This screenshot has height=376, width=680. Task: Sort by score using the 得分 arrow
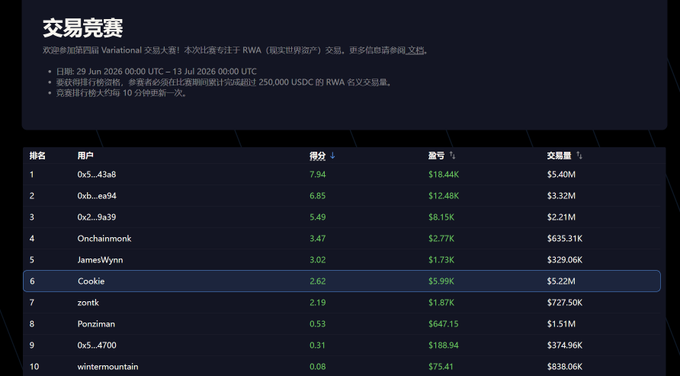(333, 155)
